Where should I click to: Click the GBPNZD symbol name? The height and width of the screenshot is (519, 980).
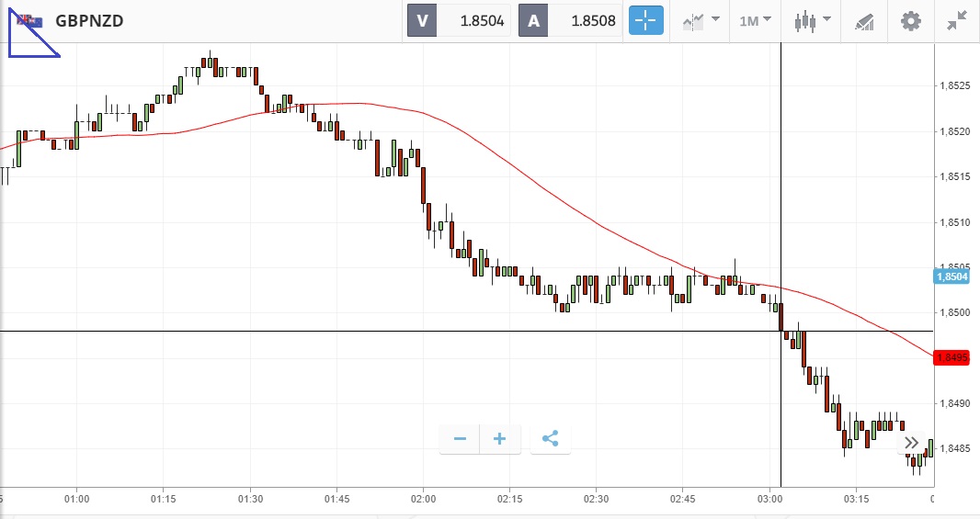click(89, 20)
